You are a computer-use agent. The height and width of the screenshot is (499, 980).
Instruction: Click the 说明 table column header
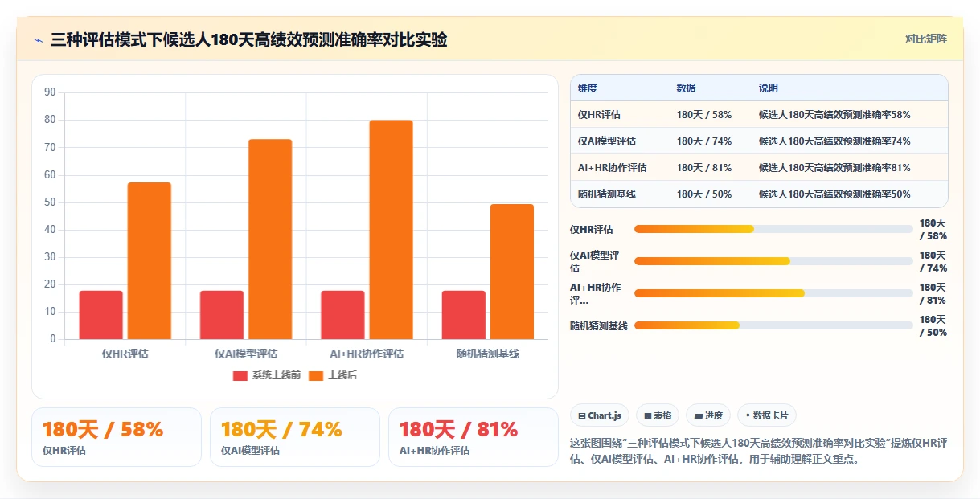[768, 88]
